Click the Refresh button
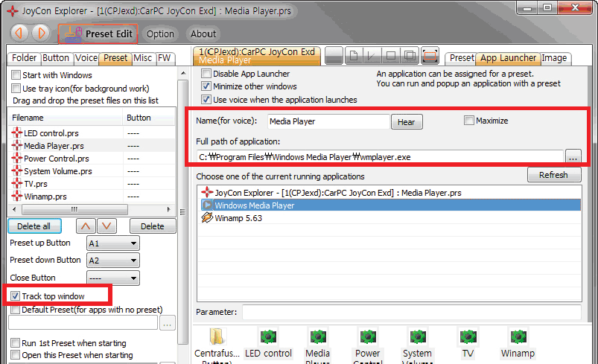This screenshot has width=598, height=364. click(554, 175)
